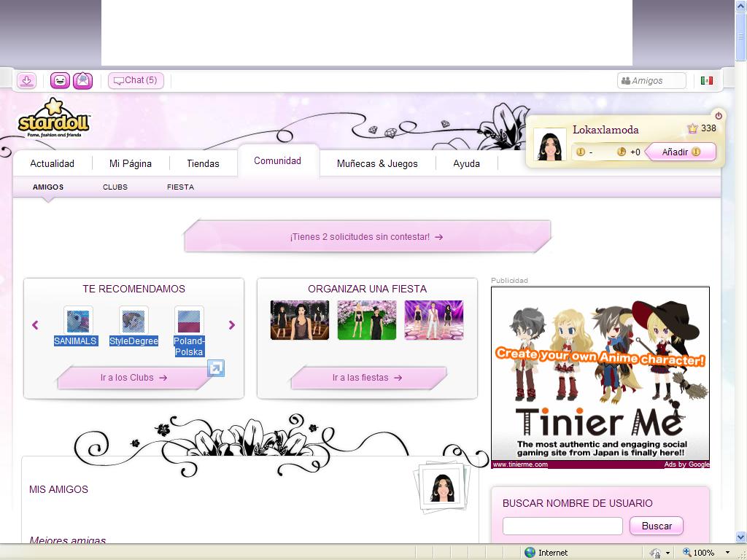Choose the dark stage party thumbnail
The width and height of the screenshot is (747, 560).
click(x=300, y=320)
